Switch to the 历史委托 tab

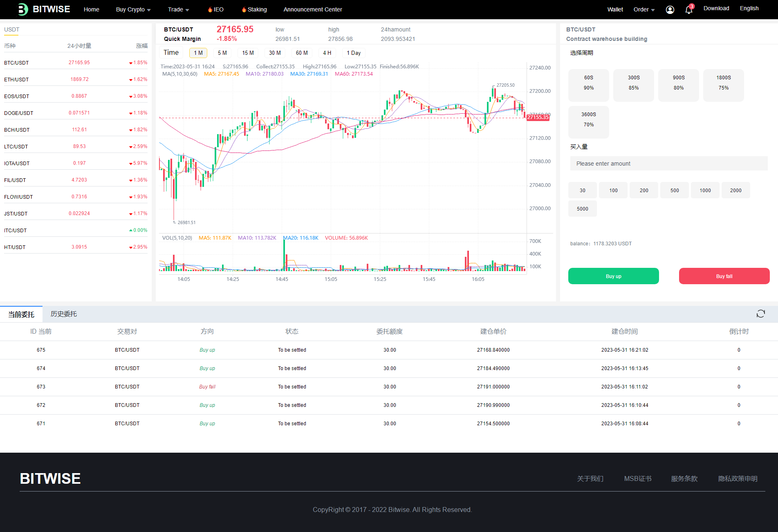click(64, 314)
